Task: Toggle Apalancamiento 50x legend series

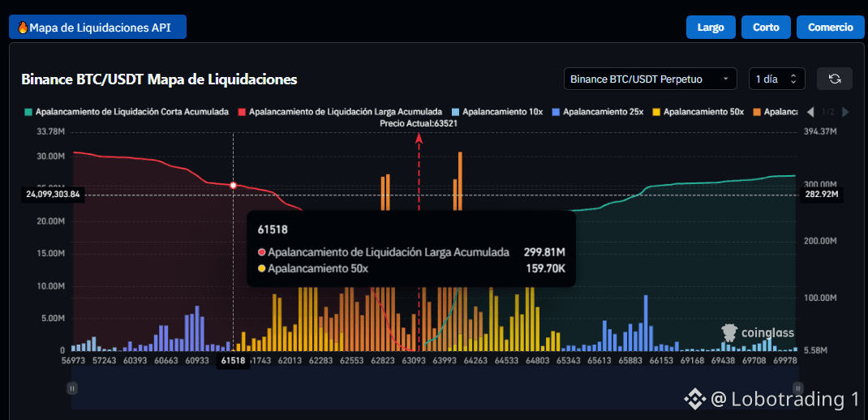Action: [x=698, y=112]
